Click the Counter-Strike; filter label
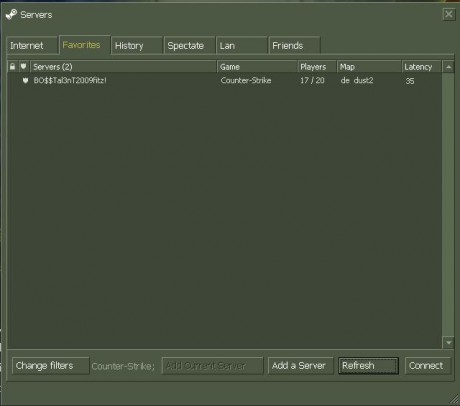The height and width of the screenshot is (406, 460). pos(123,366)
